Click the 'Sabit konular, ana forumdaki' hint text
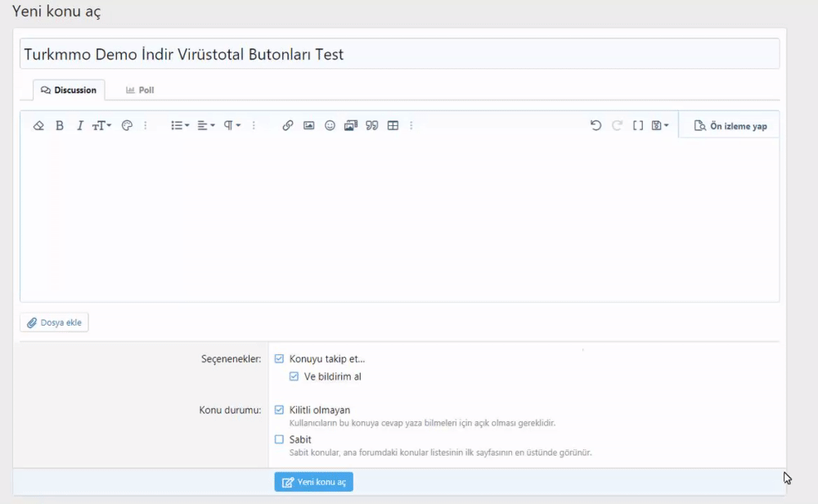This screenshot has width=818, height=504. [440, 452]
